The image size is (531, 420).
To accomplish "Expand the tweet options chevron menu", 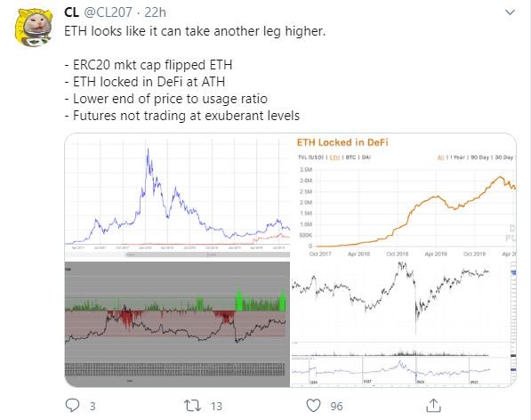I will coord(510,12).
